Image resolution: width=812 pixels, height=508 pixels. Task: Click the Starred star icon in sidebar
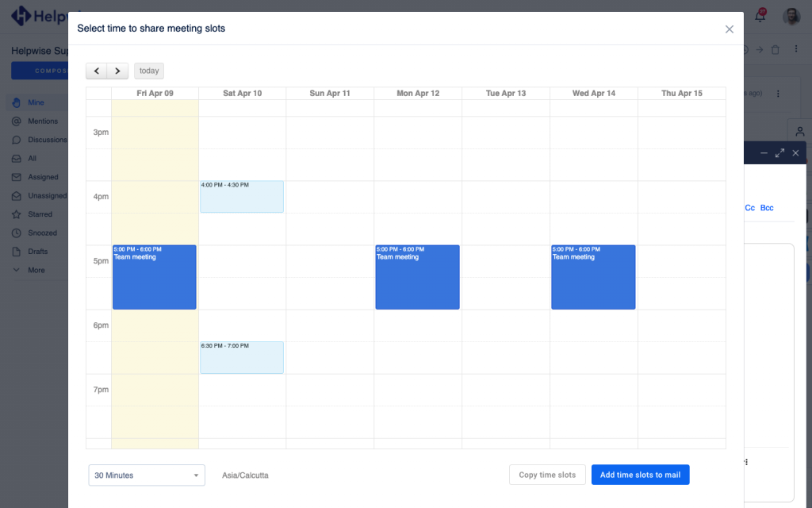tap(17, 214)
